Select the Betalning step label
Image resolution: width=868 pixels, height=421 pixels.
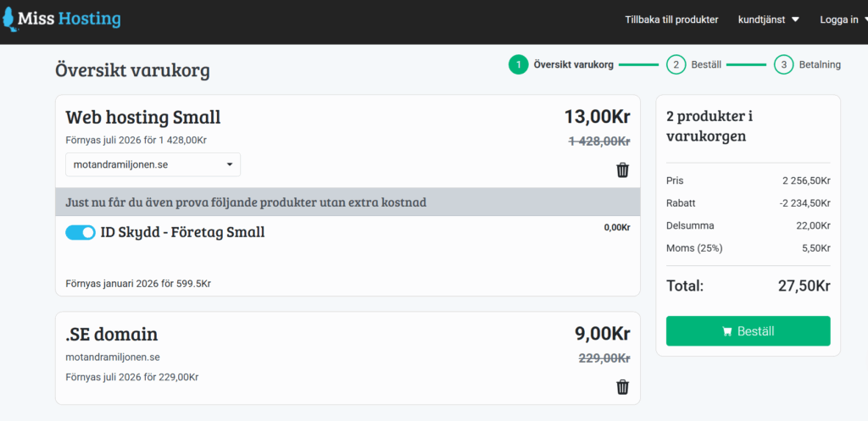820,64
